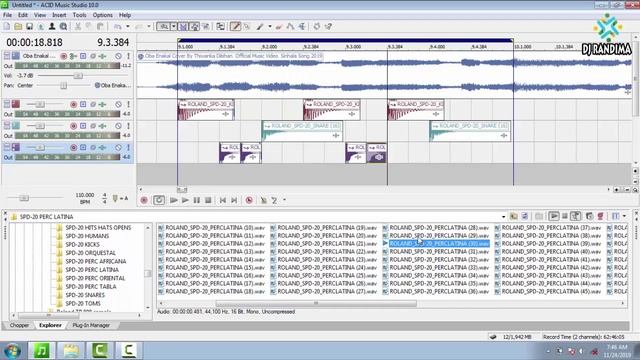Select ROLAND_SPD-20_PERCLATINA (45).wav

[x=551, y=291]
